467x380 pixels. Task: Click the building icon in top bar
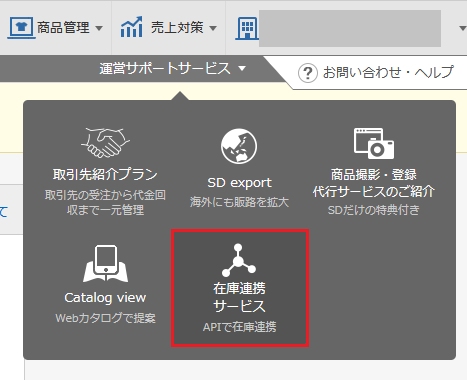tap(247, 28)
